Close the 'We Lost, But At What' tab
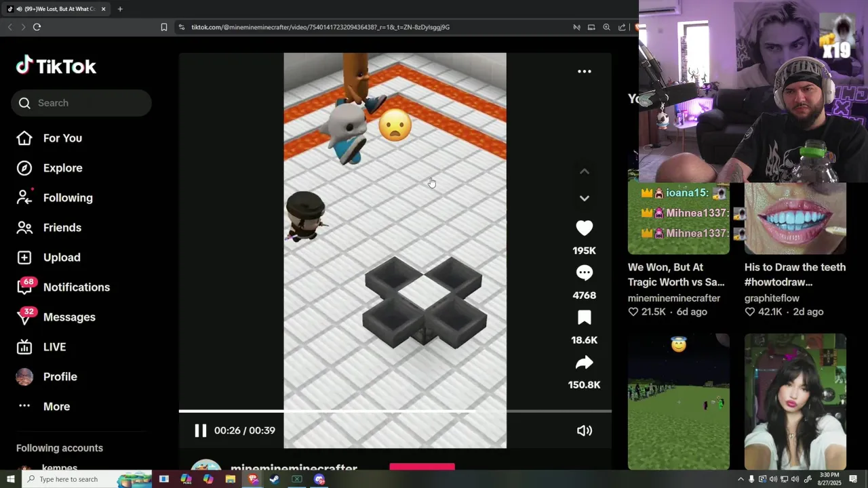 103,9
